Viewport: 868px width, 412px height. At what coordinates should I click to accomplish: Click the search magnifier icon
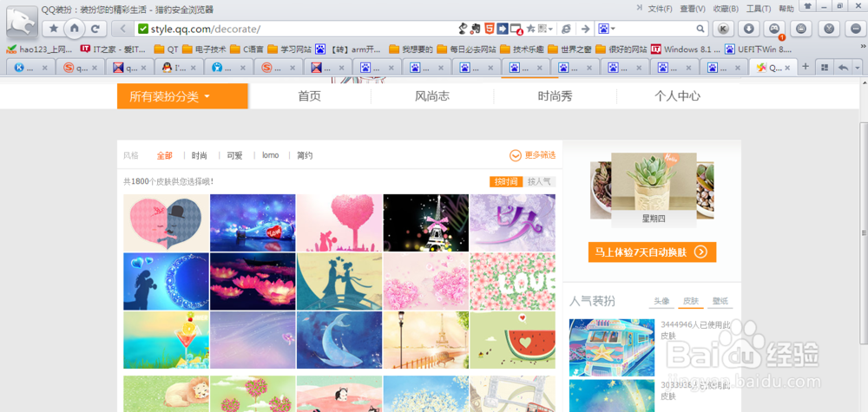pyautogui.click(x=700, y=29)
